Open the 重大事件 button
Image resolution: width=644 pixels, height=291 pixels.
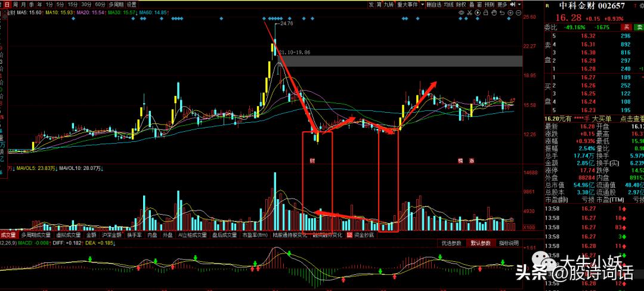point(407,5)
